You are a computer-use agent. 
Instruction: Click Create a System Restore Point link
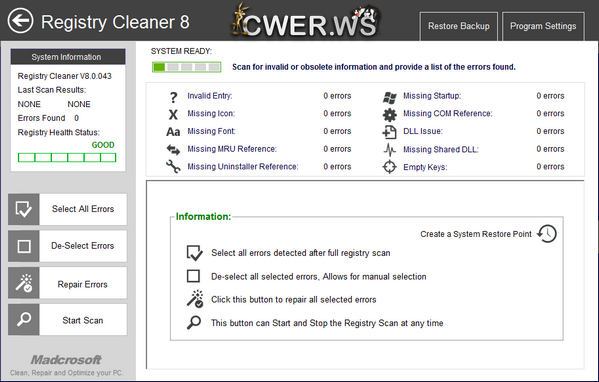pyautogui.click(x=476, y=234)
